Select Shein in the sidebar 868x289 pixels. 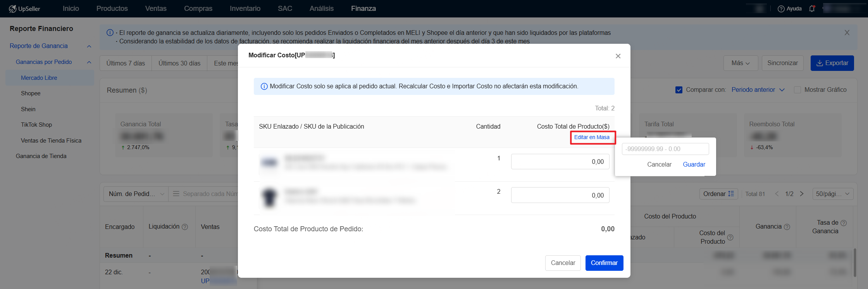(x=28, y=109)
